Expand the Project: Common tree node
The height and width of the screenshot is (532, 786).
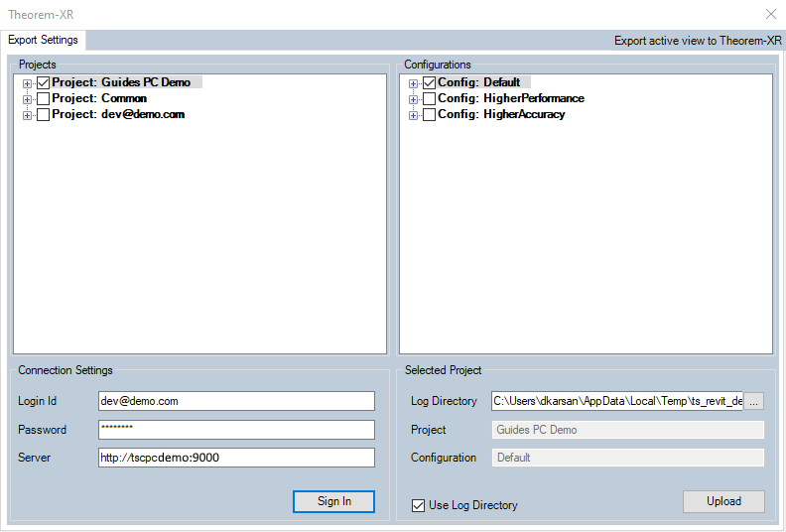pyautogui.click(x=28, y=99)
